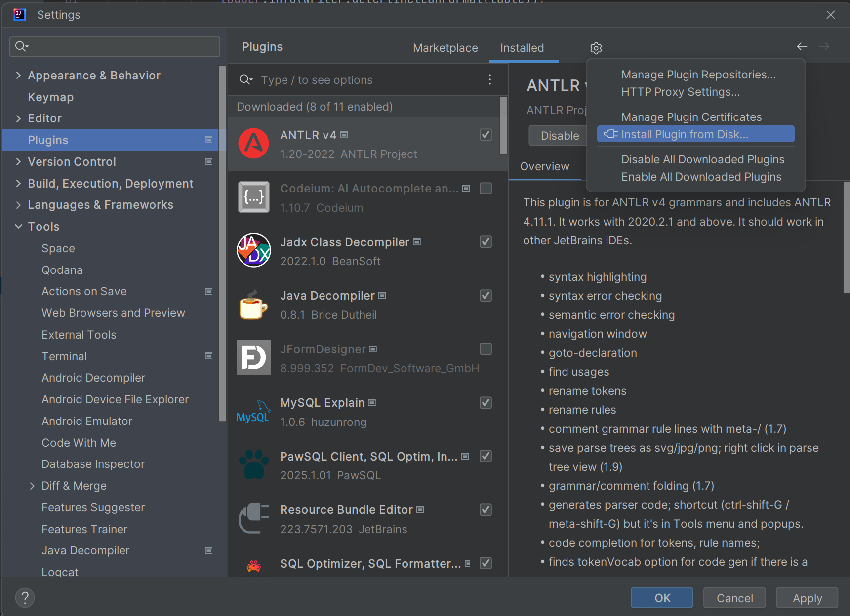850x616 pixels.
Task: Open help with the question mark icon
Action: 25,597
